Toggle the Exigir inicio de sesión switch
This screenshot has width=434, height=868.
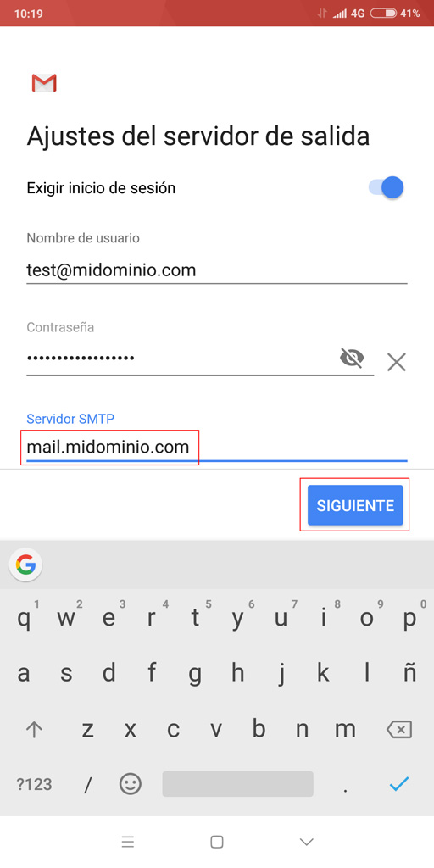tap(386, 187)
